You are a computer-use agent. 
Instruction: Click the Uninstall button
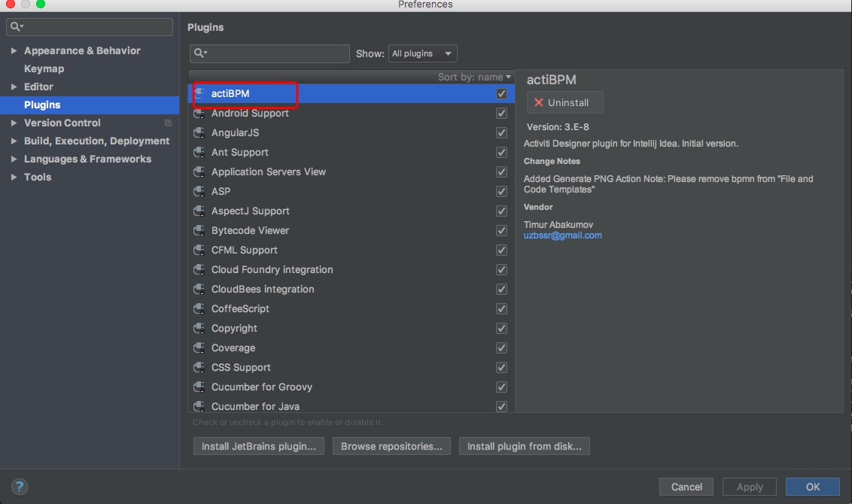pyautogui.click(x=564, y=102)
